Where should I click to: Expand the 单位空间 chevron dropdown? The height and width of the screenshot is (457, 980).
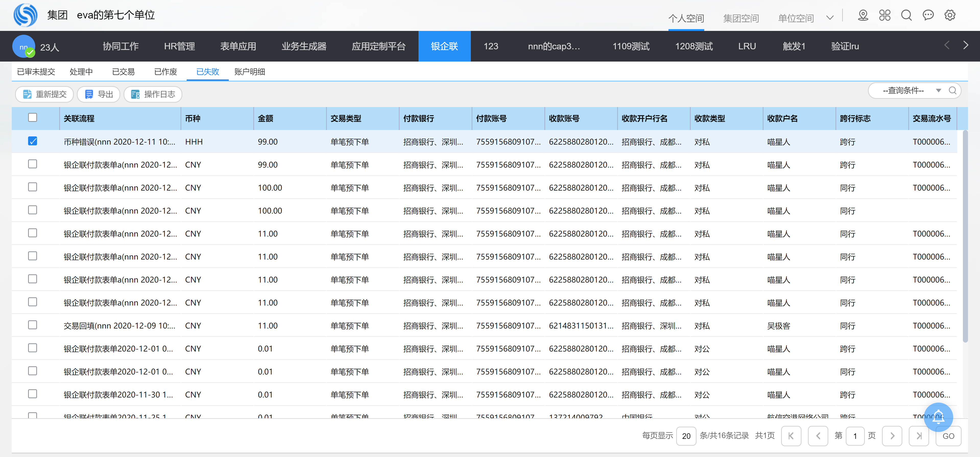pyautogui.click(x=830, y=18)
